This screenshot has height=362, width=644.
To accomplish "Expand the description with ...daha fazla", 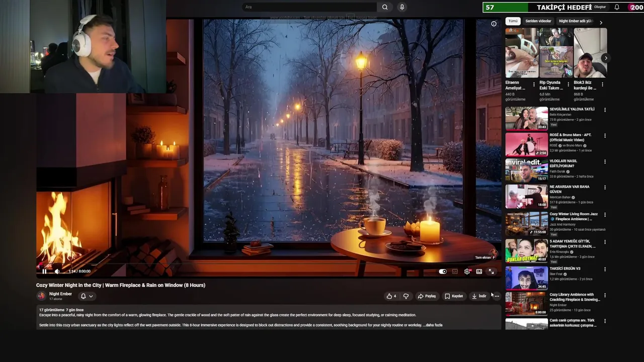I will coord(433,325).
